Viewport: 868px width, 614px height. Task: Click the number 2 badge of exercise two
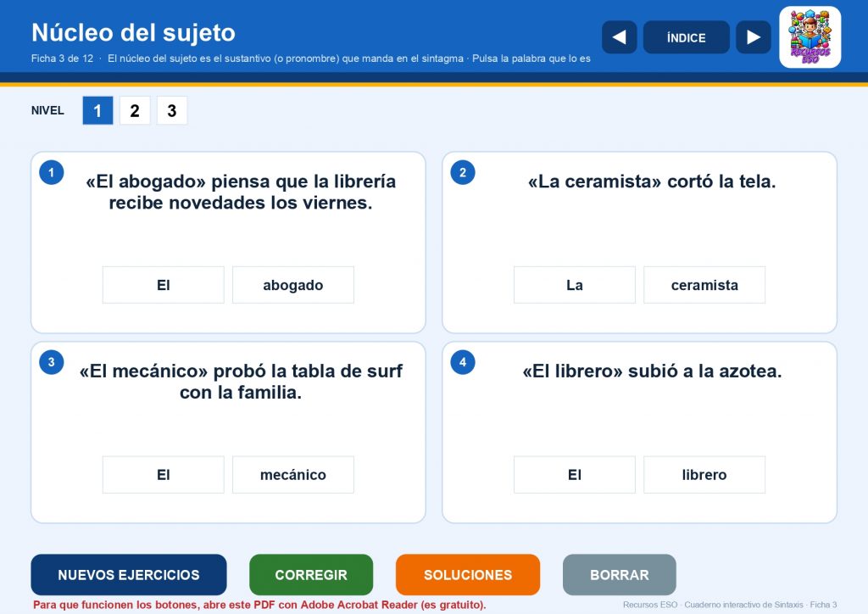tap(463, 172)
